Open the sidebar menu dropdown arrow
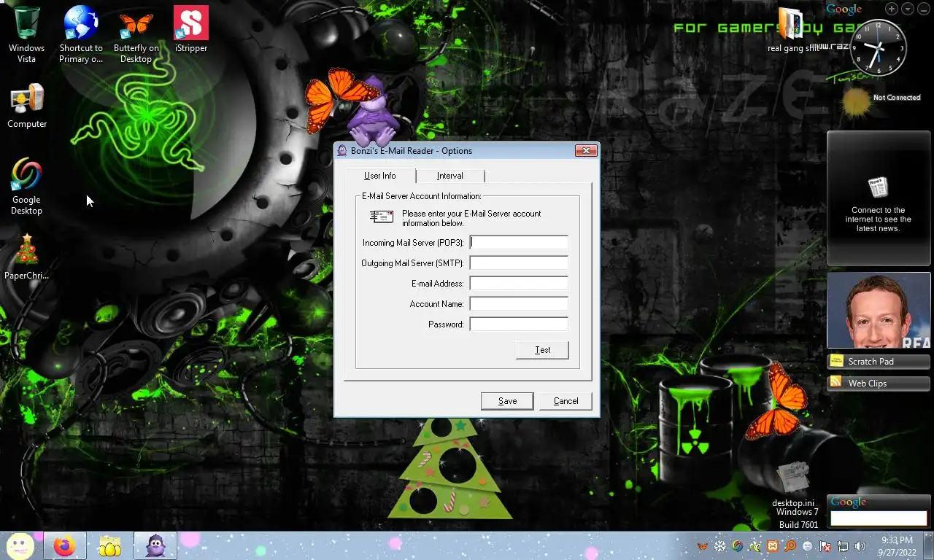 click(908, 9)
